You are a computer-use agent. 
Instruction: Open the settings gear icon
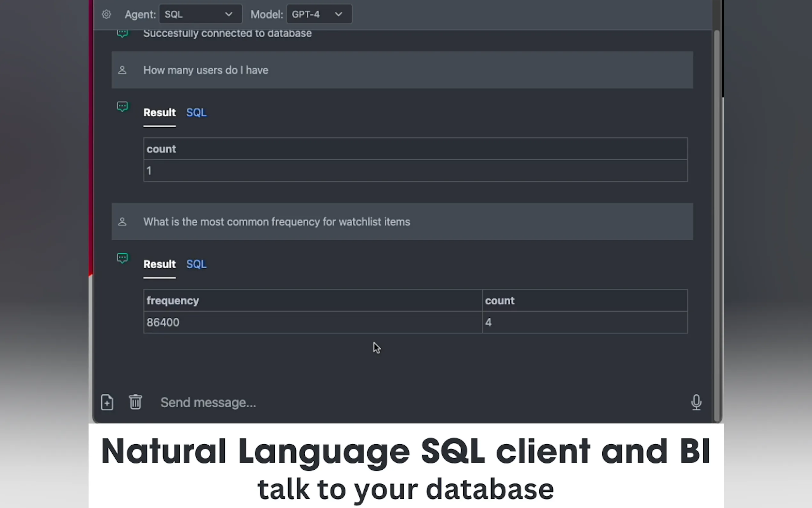106,14
